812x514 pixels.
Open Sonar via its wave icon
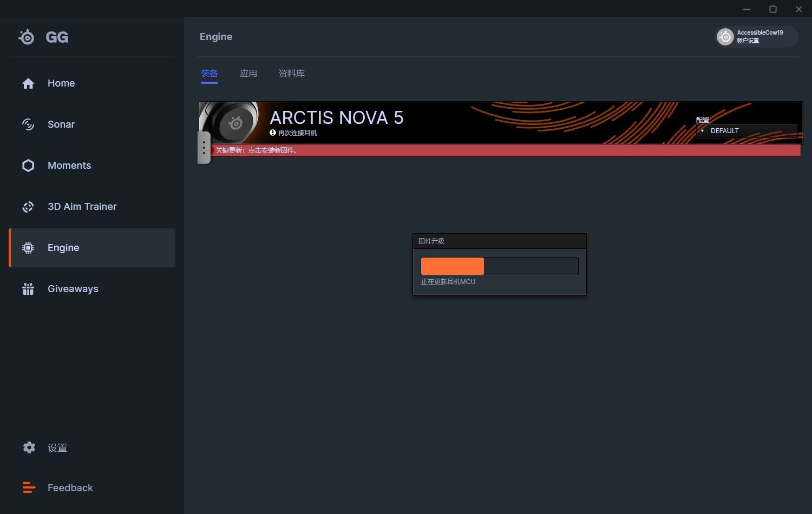pyautogui.click(x=28, y=124)
